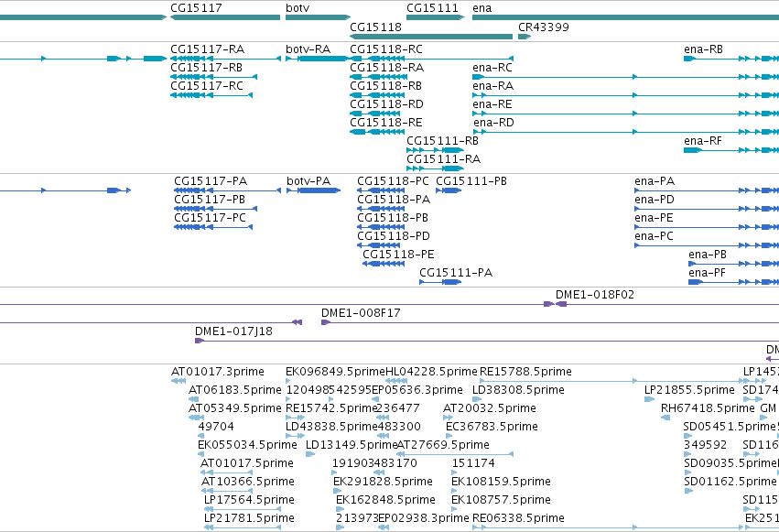The width and height of the screenshot is (779, 532).
Task: Select transcript CG15118-RD
Action: (386, 104)
